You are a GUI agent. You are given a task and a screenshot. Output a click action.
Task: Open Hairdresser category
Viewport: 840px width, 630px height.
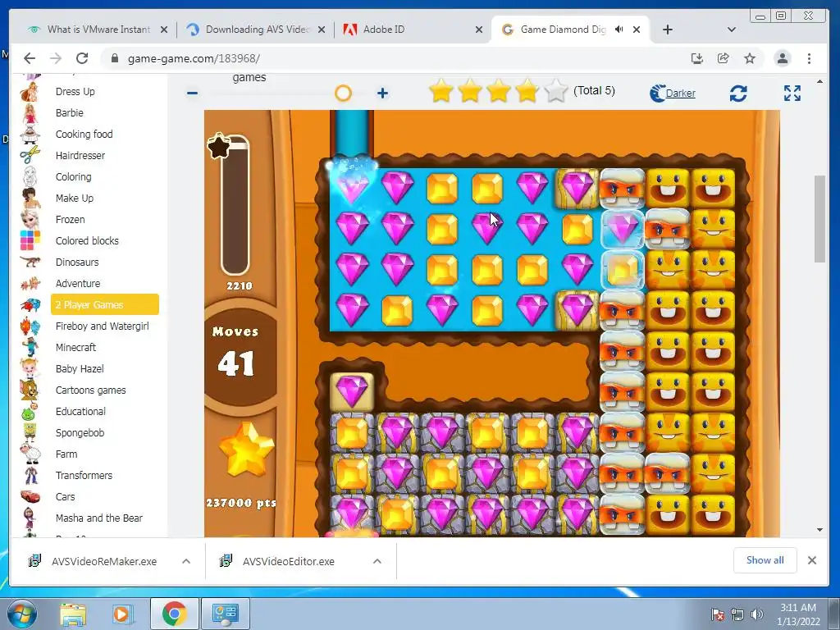pyautogui.click(x=80, y=156)
